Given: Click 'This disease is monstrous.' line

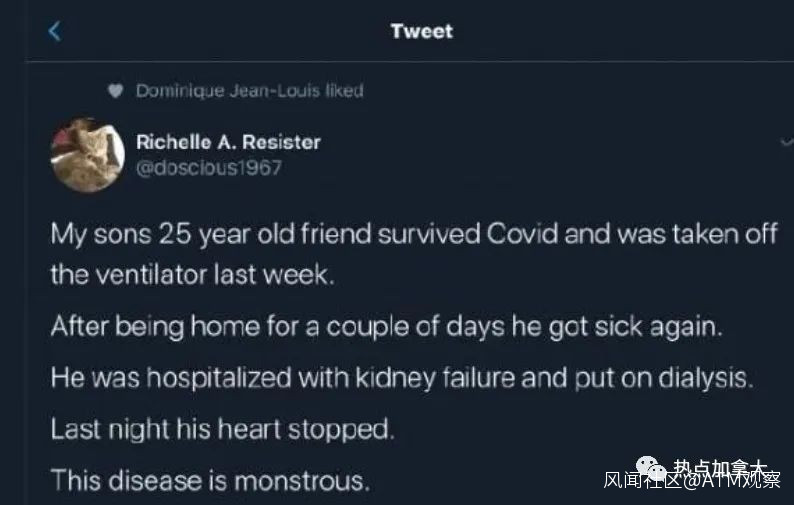Looking at the screenshot, I should pos(210,480).
